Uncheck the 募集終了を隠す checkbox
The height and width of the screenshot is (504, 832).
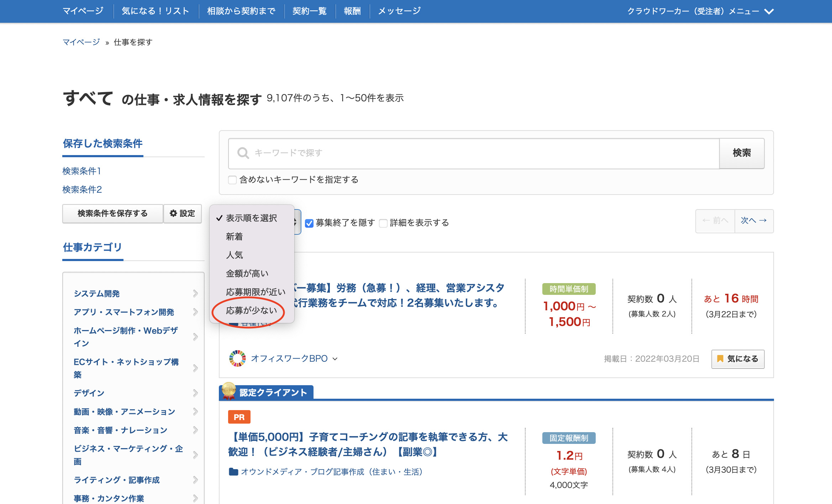tap(310, 223)
